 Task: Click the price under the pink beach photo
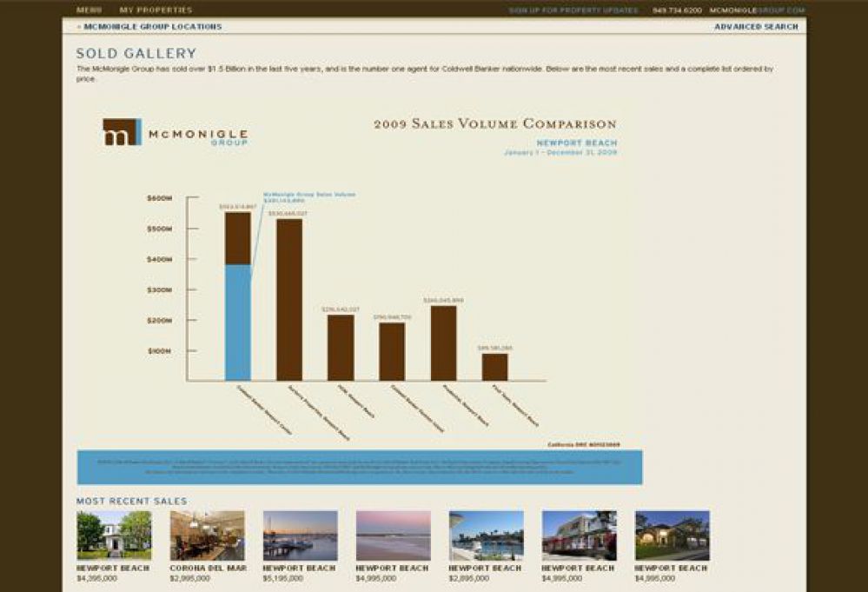[376, 578]
